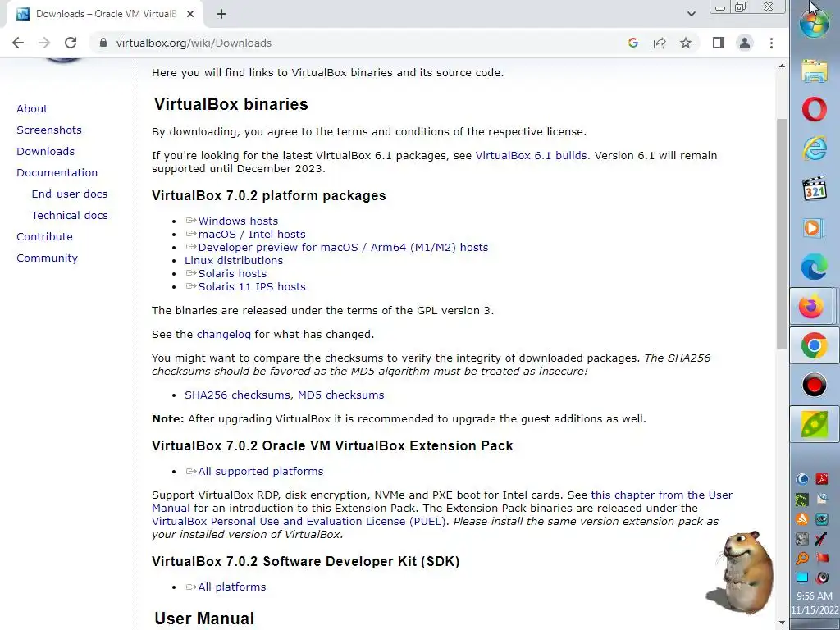Screen dimensions: 840x630
Task: Click Developer preview for macOS Arm64 link
Action: click(343, 248)
